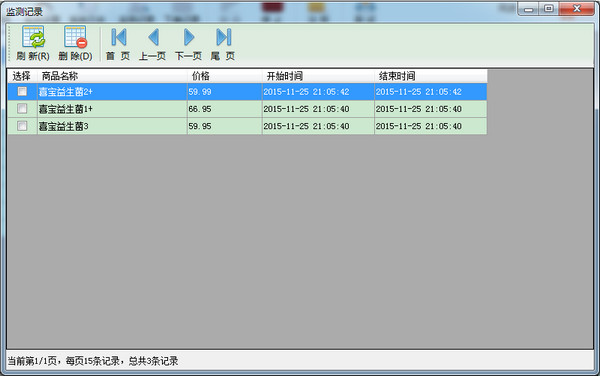Click the 商品名称 column header

click(x=112, y=76)
